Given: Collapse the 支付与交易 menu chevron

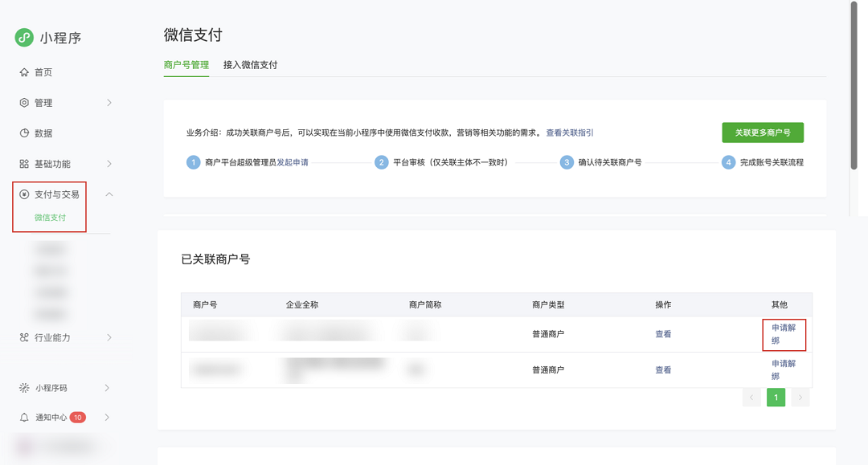Looking at the screenshot, I should tap(109, 194).
